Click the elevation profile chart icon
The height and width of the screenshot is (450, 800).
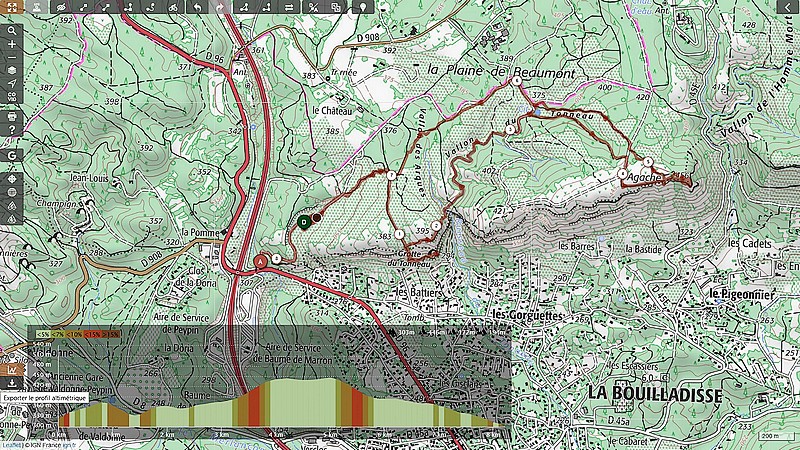pos(12,369)
